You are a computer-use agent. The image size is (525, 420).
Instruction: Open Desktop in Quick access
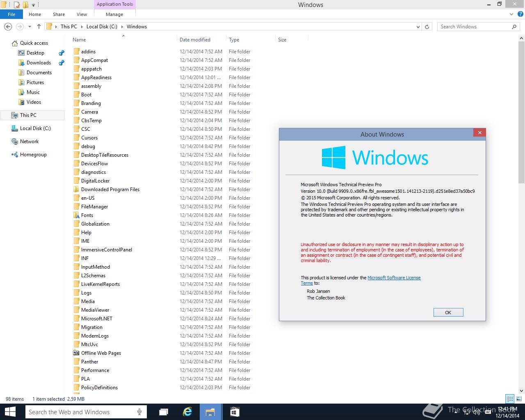pos(35,53)
